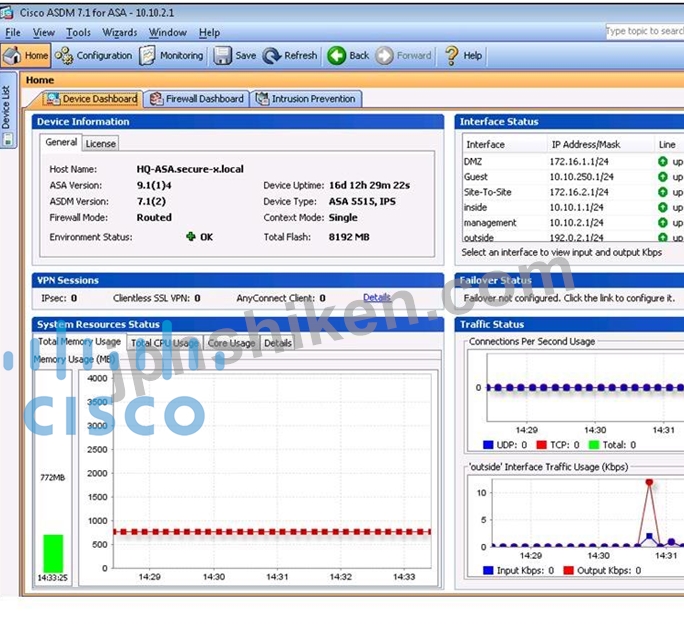Viewport: 684px width, 641px height.
Task: Select the inside interface row
Action: click(x=573, y=207)
